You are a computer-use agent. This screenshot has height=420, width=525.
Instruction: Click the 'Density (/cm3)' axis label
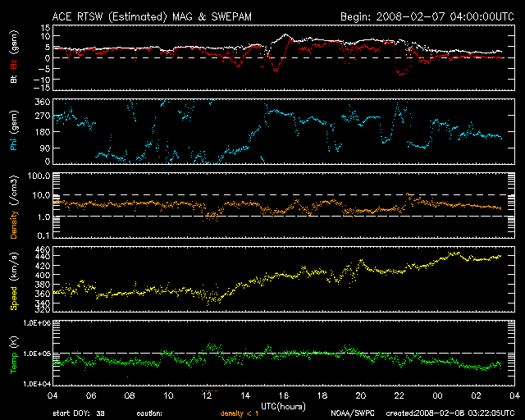14,207
